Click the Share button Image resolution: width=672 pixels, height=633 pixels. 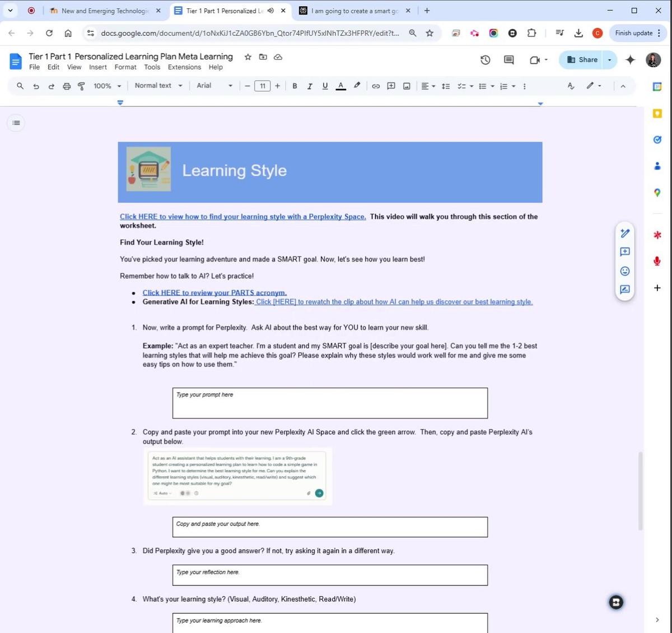click(582, 60)
